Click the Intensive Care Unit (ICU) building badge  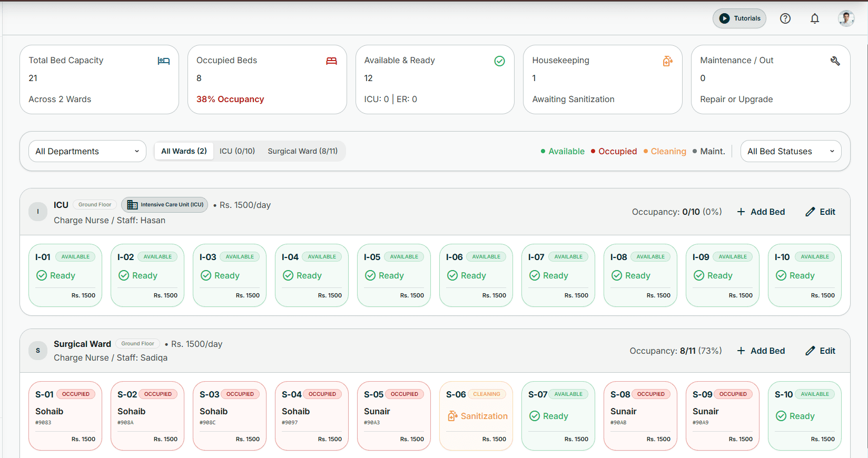pyautogui.click(x=165, y=205)
